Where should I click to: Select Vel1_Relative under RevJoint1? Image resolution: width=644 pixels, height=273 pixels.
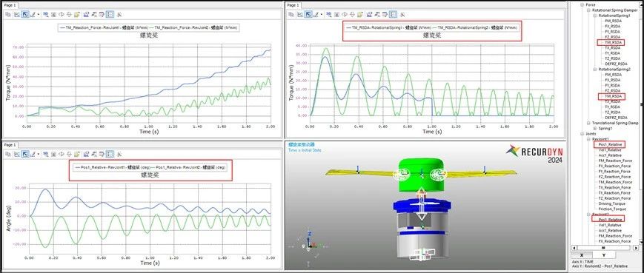coord(610,149)
